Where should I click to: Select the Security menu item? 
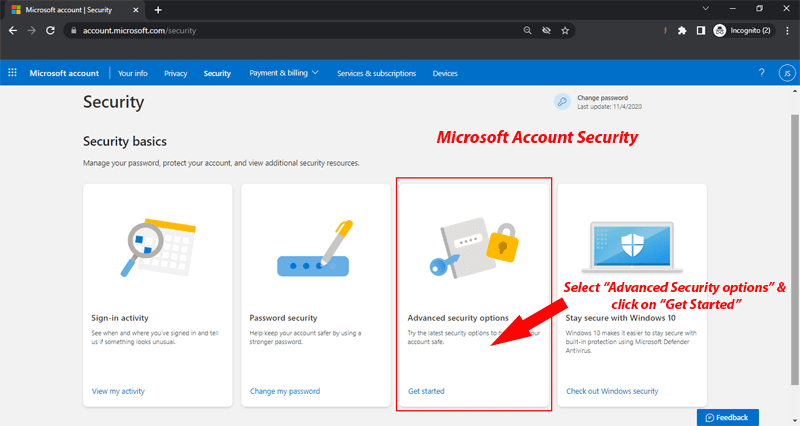pos(217,73)
